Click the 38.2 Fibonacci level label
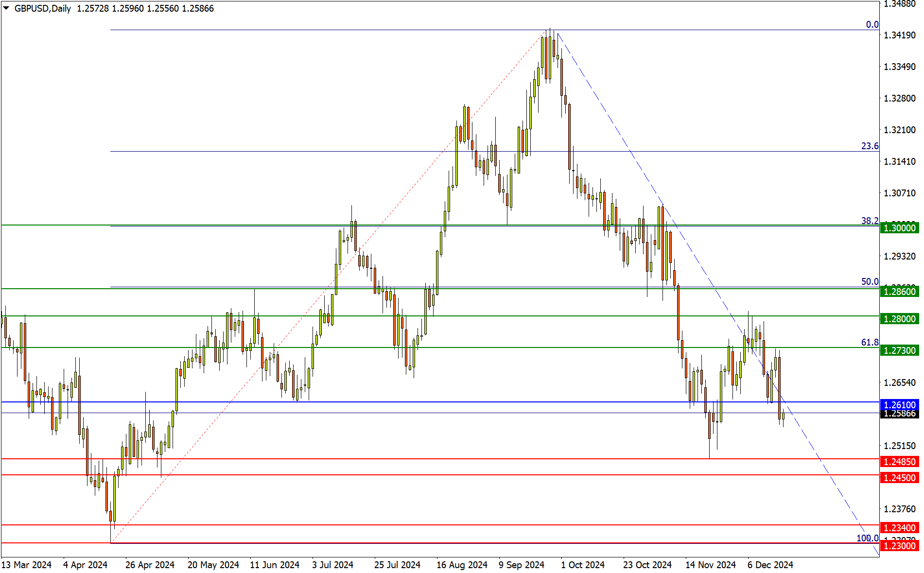924x573 pixels. [x=870, y=221]
